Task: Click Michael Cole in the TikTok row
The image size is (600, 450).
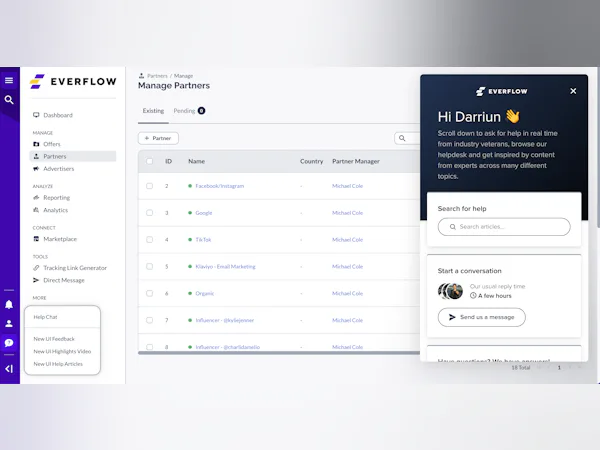Action: click(347, 240)
